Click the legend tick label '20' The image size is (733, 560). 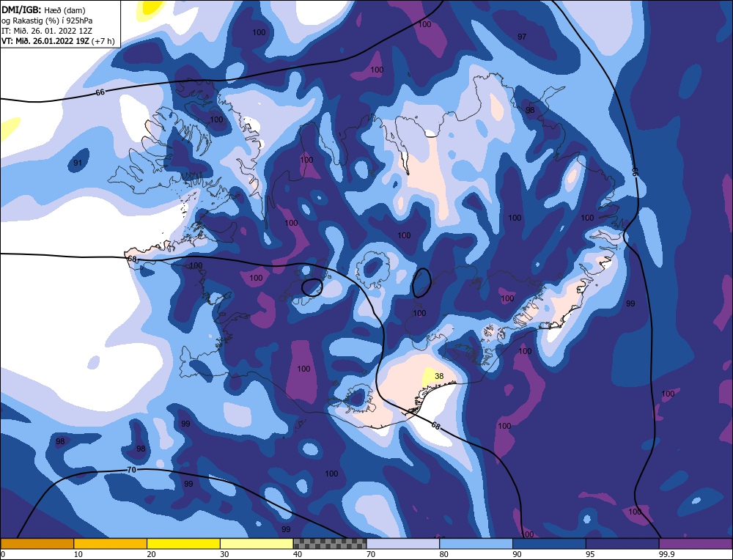pos(152,554)
